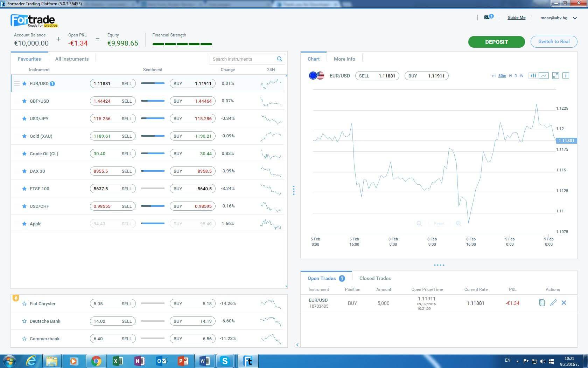Click the vertical panel splitter dots

[294, 190]
